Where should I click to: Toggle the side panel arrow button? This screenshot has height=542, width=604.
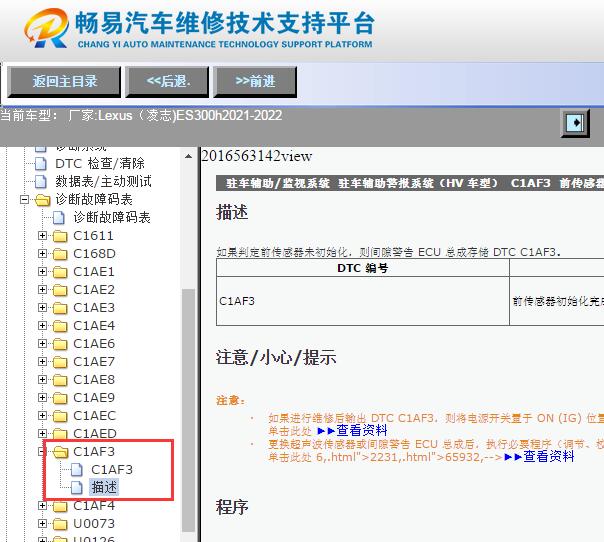click(x=575, y=123)
